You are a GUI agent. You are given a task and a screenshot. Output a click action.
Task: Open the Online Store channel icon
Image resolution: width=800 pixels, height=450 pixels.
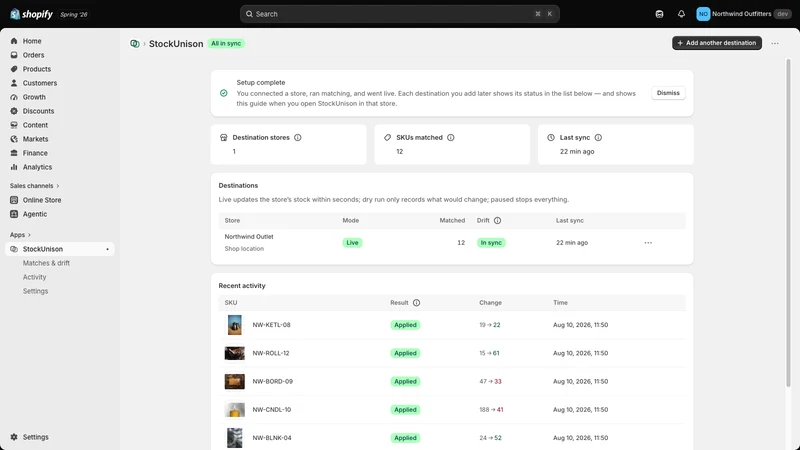(x=14, y=200)
